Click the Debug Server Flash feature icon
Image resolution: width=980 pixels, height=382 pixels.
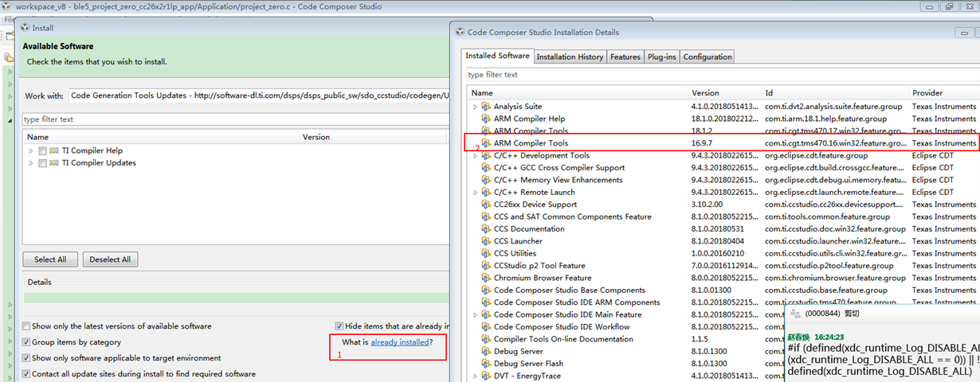(486, 364)
